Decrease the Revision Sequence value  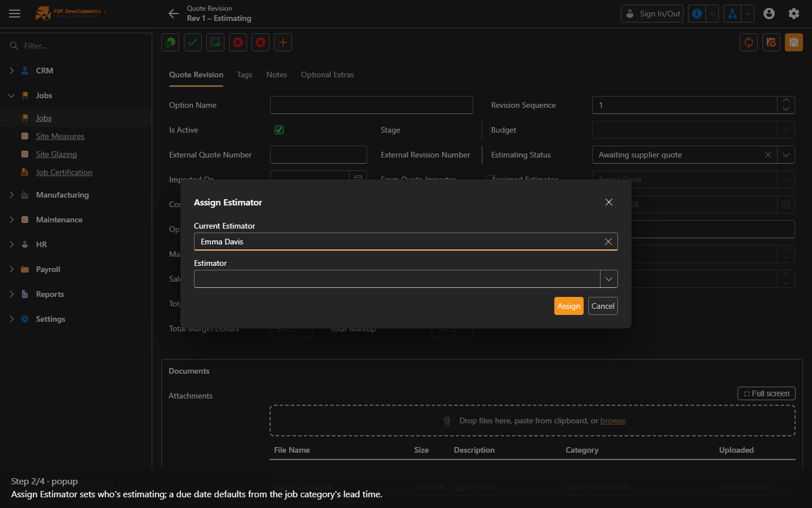pyautogui.click(x=786, y=109)
